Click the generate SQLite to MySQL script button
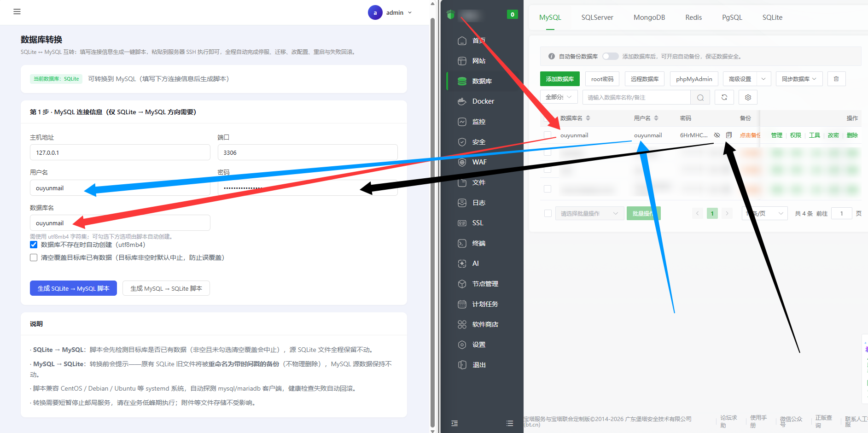Image resolution: width=868 pixels, height=433 pixels. 73,288
